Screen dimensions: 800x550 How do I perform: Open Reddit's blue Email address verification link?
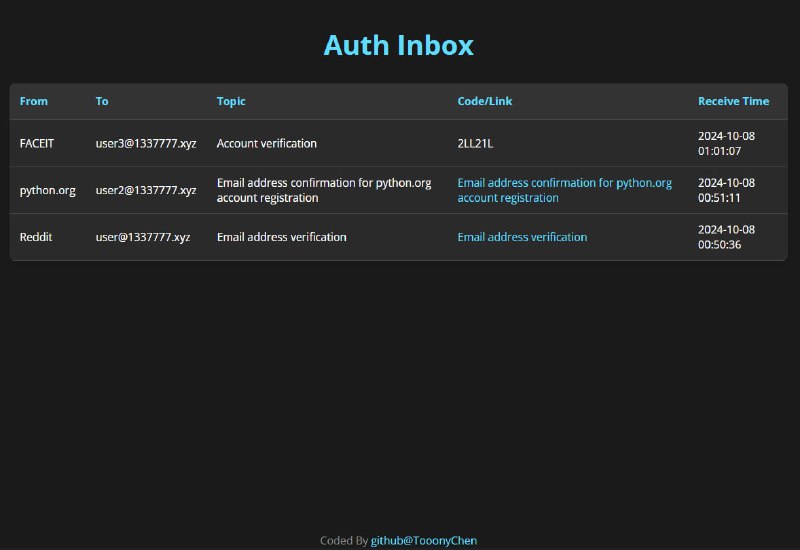[x=522, y=237]
